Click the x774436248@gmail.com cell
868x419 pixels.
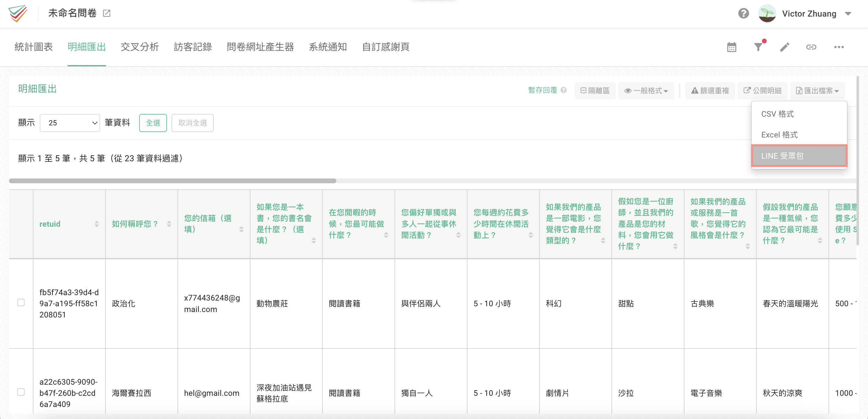coord(214,303)
